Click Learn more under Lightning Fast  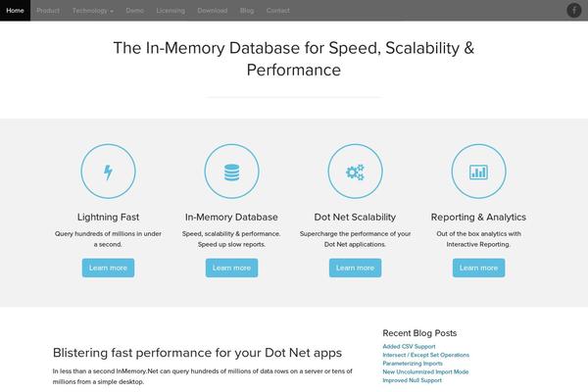tap(108, 268)
